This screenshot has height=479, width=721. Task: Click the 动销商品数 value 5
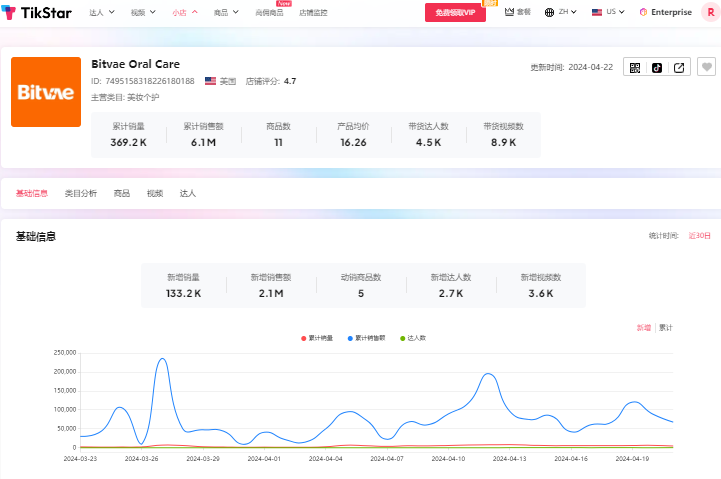click(361, 293)
